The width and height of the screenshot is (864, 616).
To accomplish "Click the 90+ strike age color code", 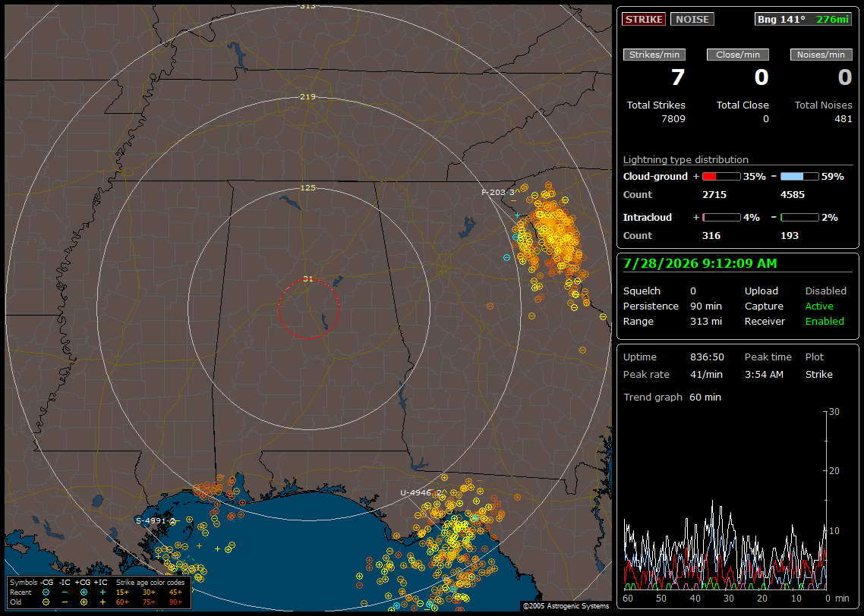I will pos(176,602).
